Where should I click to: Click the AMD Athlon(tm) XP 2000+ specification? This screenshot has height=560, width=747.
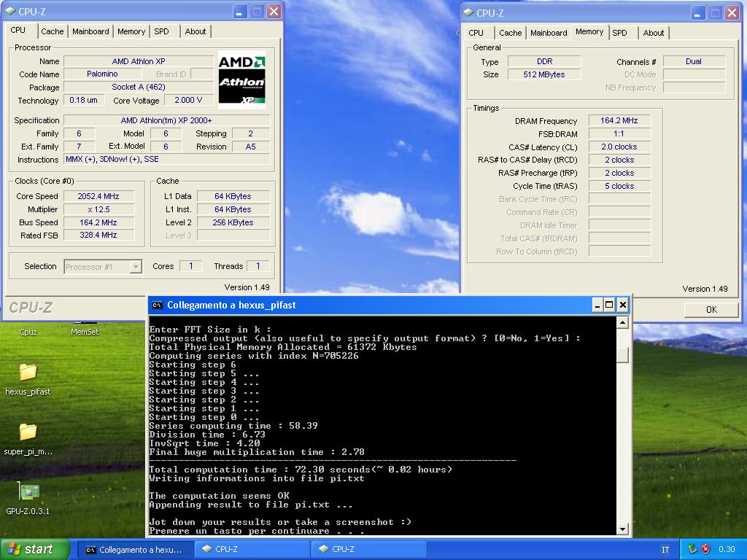tap(167, 120)
